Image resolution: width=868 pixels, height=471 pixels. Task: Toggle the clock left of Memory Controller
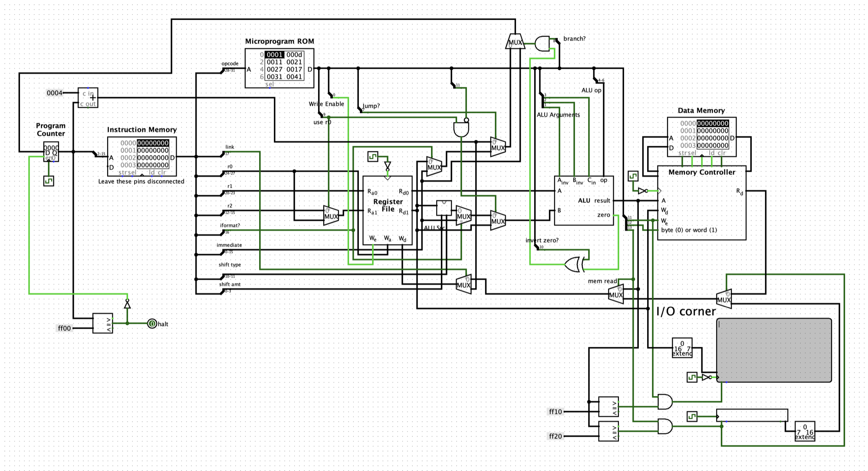(633, 176)
